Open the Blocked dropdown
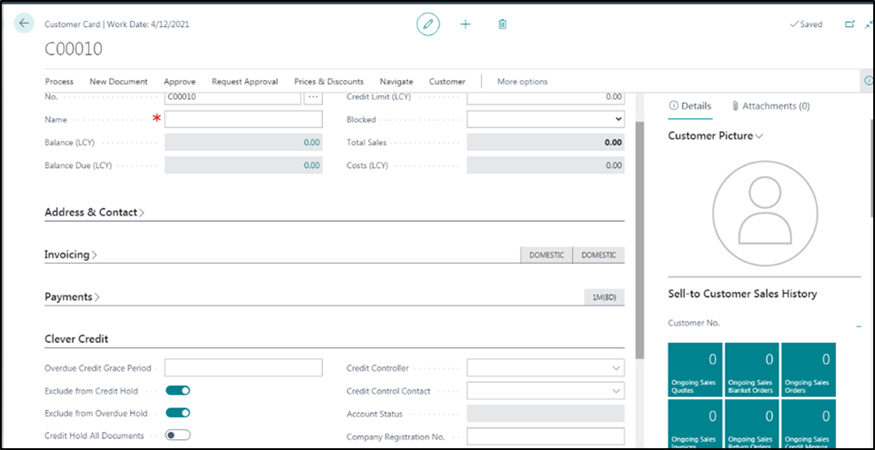 click(x=546, y=119)
